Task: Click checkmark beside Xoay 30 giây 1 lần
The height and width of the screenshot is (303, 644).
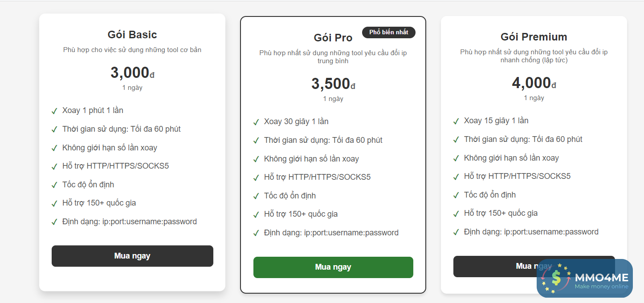Action: (256, 122)
